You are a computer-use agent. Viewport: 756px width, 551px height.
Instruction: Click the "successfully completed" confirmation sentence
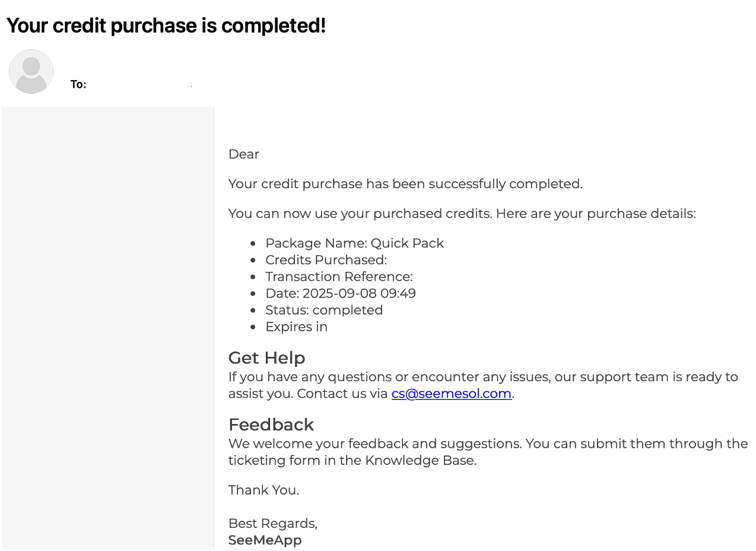click(x=405, y=184)
